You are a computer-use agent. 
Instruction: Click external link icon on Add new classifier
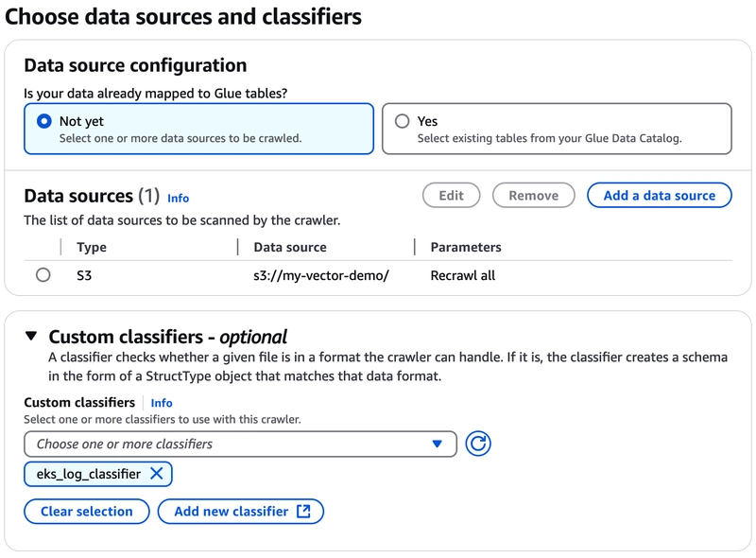(x=303, y=511)
